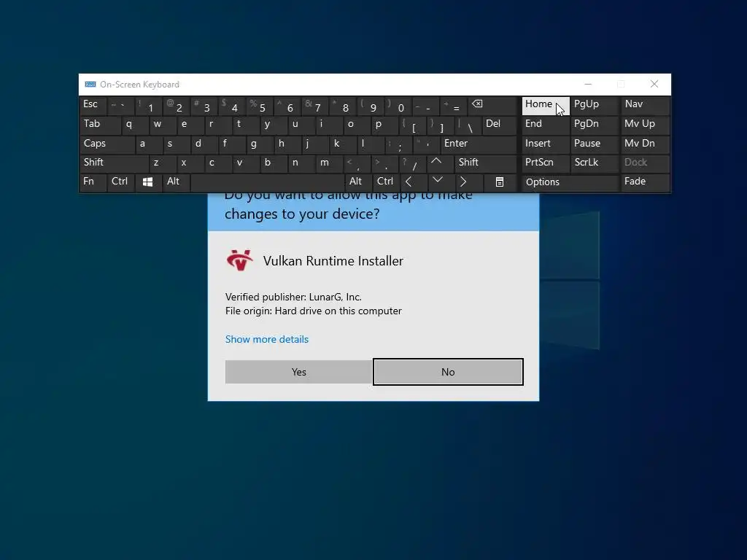This screenshot has height=560, width=747.
Task: Click the Fade key
Action: coord(646,182)
